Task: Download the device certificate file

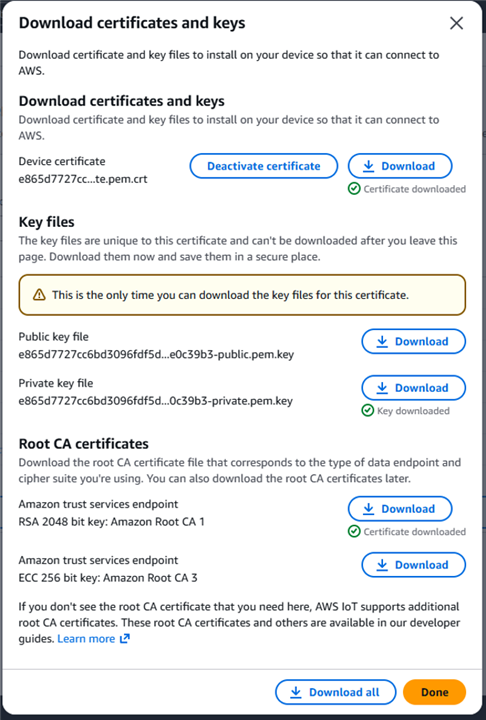Action: (400, 166)
